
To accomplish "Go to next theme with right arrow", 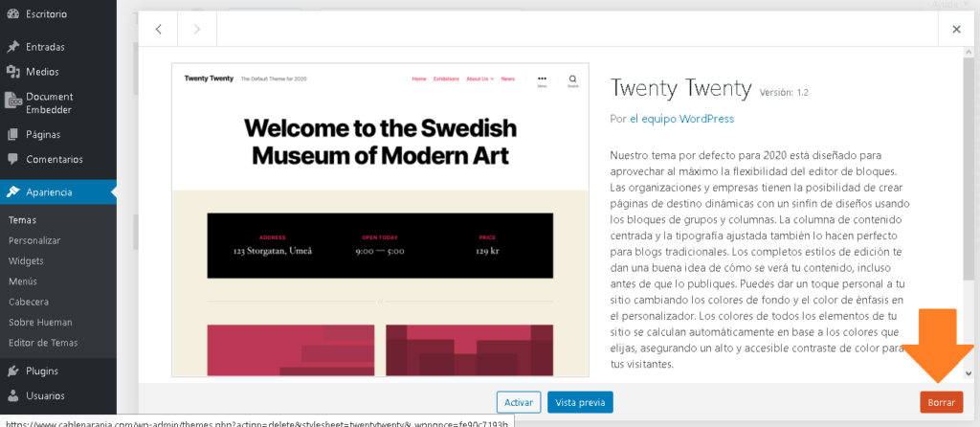I will coord(197,29).
